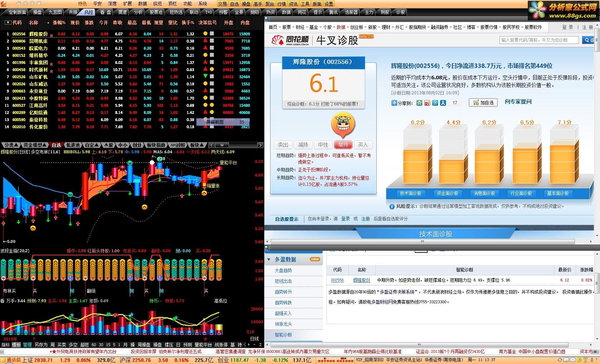Open the column sort dropdown beside 代码
Viewport: 600px width, 364px height.
point(8,23)
